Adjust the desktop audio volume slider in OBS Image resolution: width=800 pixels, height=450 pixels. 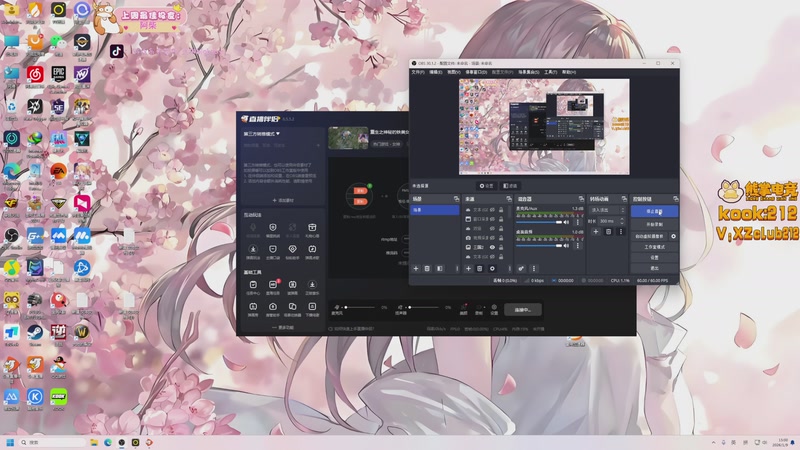pyautogui.click(x=539, y=246)
